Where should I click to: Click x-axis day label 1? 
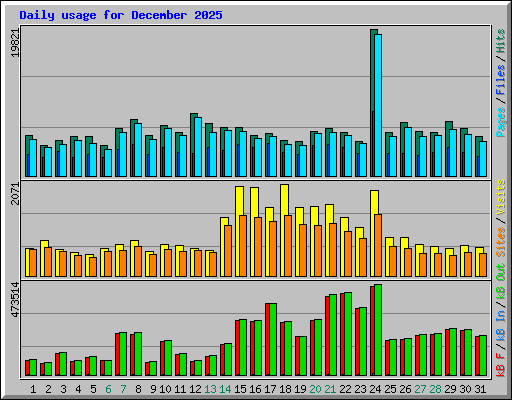pyautogui.click(x=33, y=389)
